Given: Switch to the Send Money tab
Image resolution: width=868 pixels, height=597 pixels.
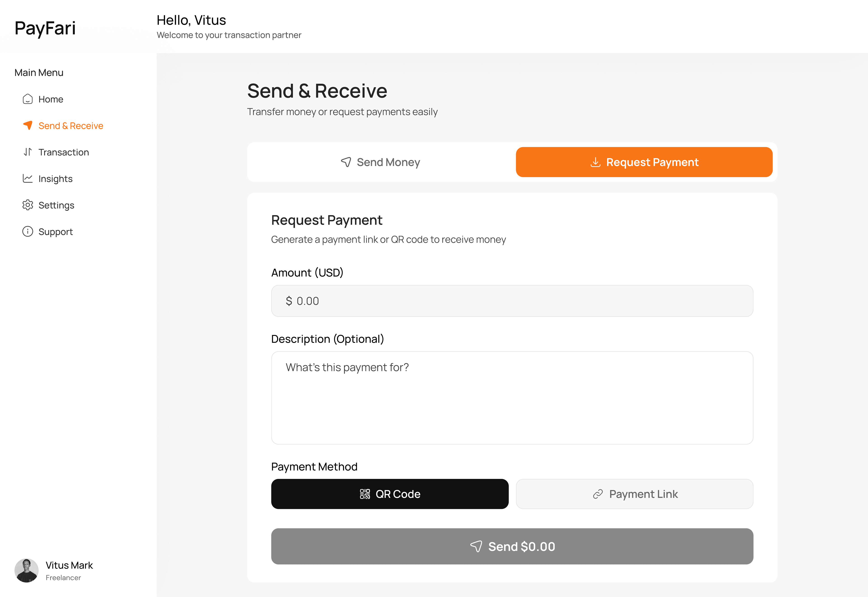Looking at the screenshot, I should (x=381, y=162).
